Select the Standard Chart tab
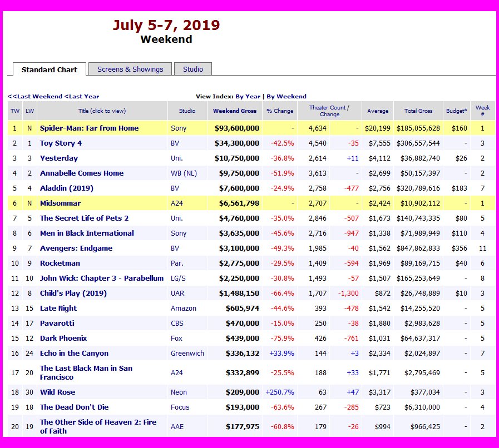This screenshot has width=499, height=448. (50, 70)
